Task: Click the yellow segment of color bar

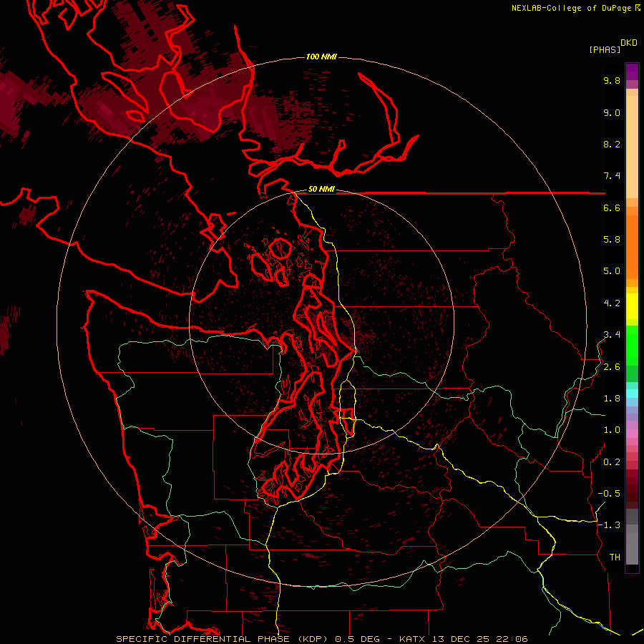Action: [632, 306]
